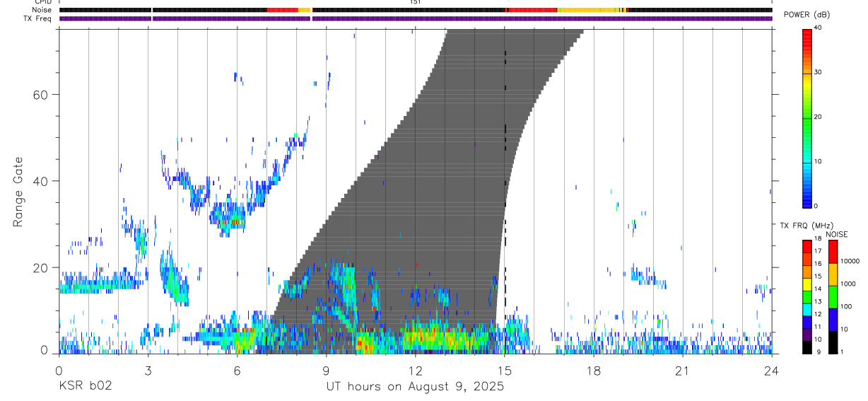Click the 'Range Gate' axis title
Image resolution: width=868 pixels, height=401 pixels.
click(18, 192)
